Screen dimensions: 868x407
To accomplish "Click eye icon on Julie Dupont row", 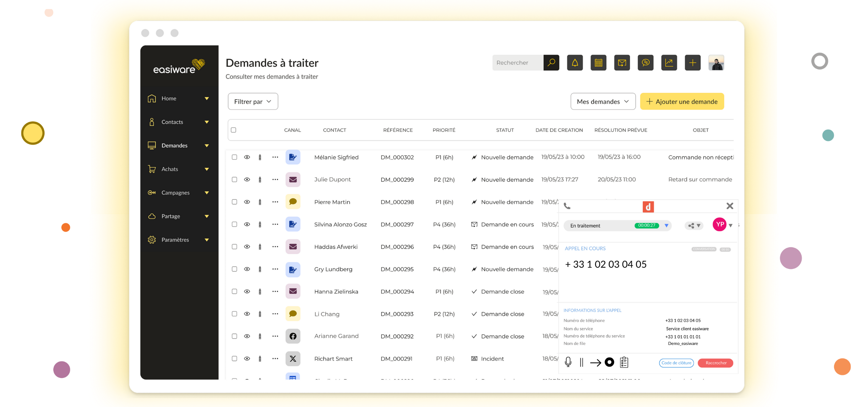I will 247,179.
